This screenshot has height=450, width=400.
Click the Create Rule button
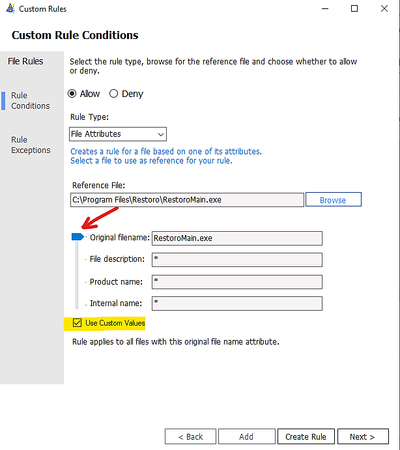(x=306, y=437)
